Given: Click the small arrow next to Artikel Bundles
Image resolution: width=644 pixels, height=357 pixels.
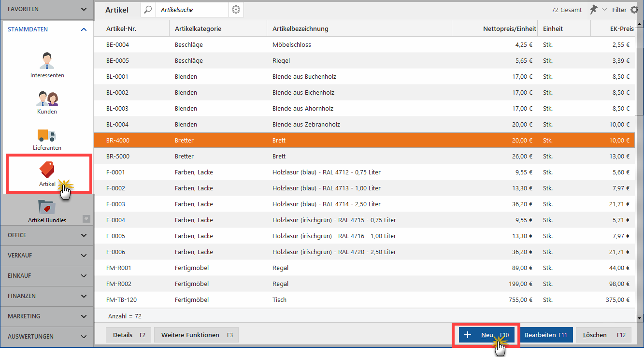Looking at the screenshot, I should click(86, 218).
